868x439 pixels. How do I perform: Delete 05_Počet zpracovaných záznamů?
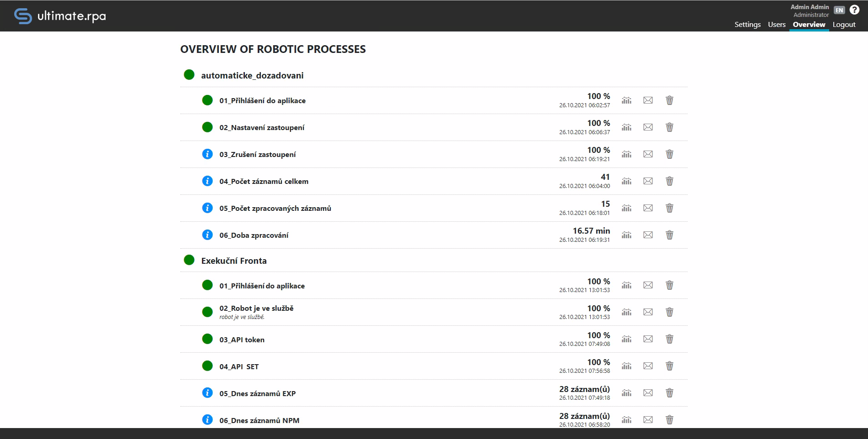669,208
